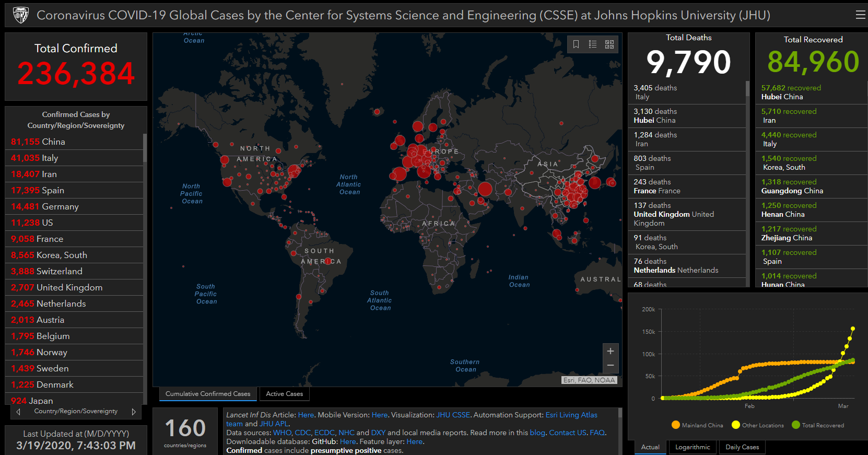
Task: Switch to Active Cases map tab
Action: tap(285, 394)
